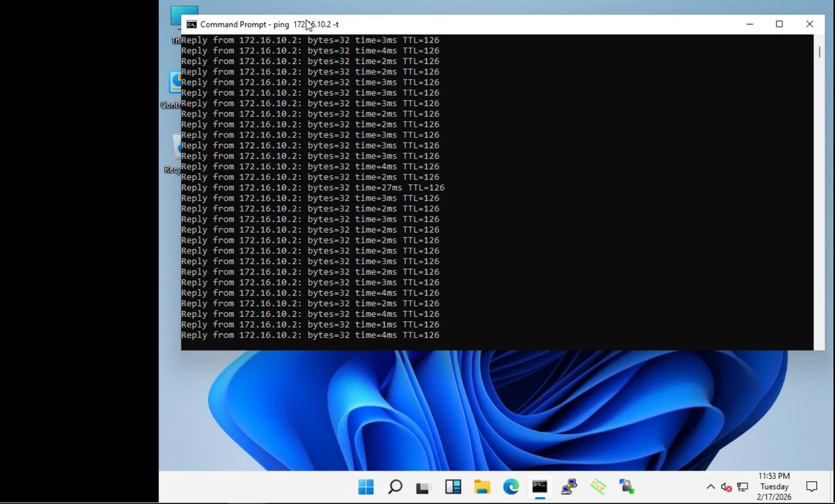This screenshot has width=835, height=504.
Task: Open Task View from taskbar
Action: point(424,487)
